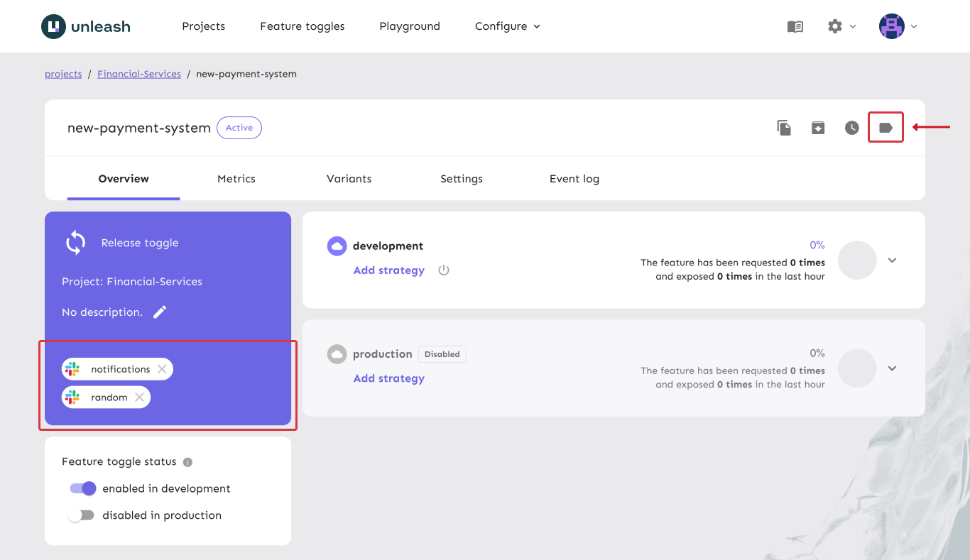Viewport: 970px width, 560px height.
Task: Expand the production environment panel
Action: tap(893, 368)
